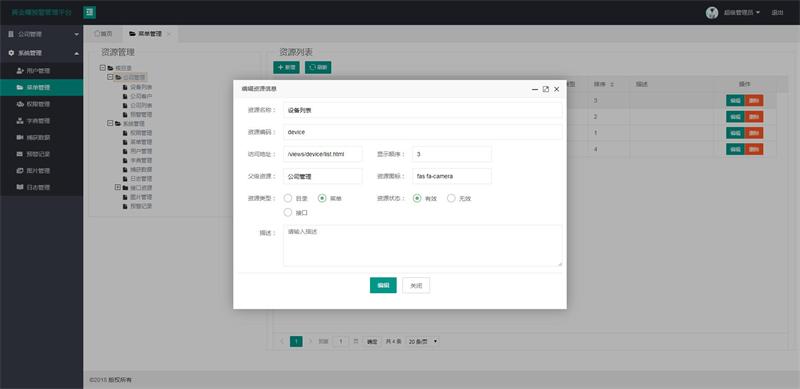The image size is (800, 389).
Task: Open the 20条/页 page size dropdown
Action: coord(422,342)
